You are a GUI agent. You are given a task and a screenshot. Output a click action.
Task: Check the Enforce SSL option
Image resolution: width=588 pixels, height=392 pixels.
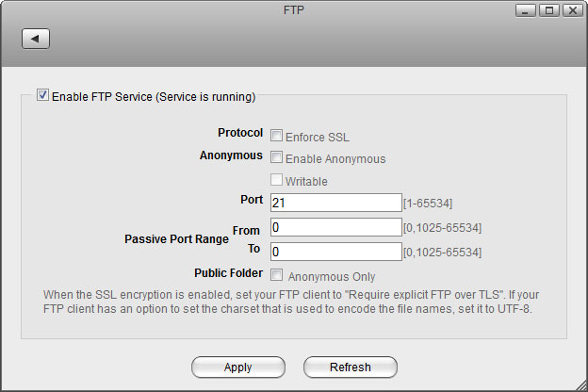coord(277,136)
